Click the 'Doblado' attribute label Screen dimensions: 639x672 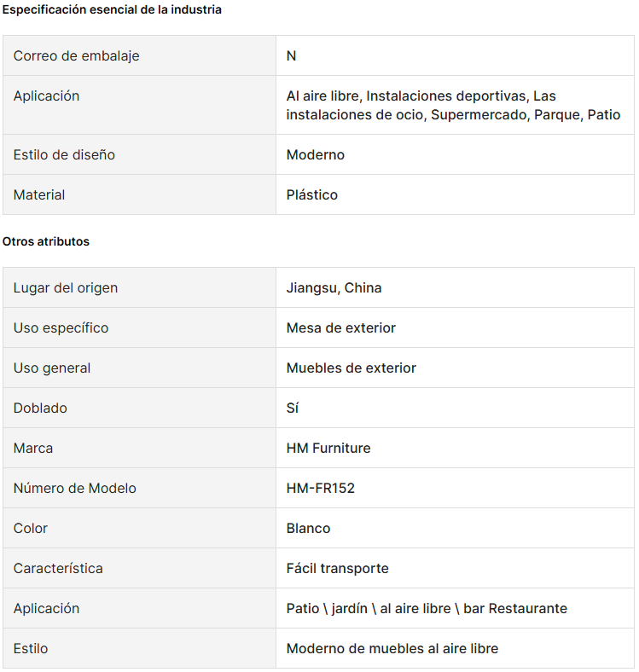pyautogui.click(x=40, y=408)
